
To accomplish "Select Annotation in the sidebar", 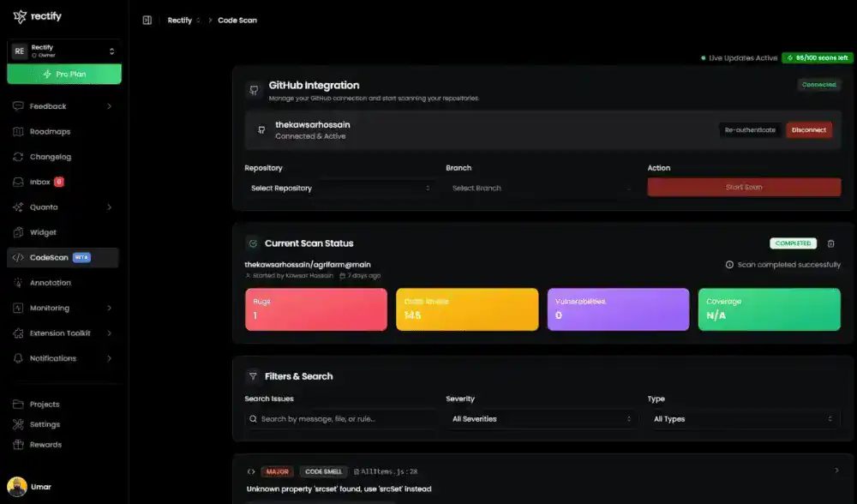I will [50, 283].
